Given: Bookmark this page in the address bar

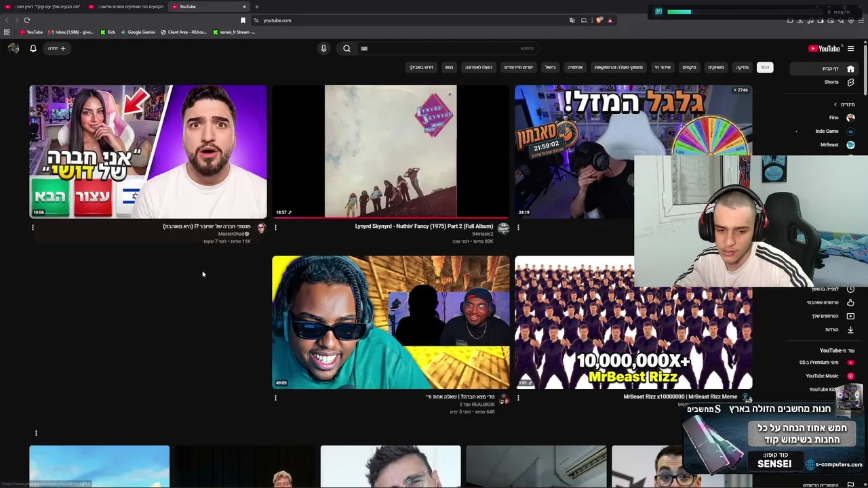Looking at the screenshot, I should (x=243, y=20).
